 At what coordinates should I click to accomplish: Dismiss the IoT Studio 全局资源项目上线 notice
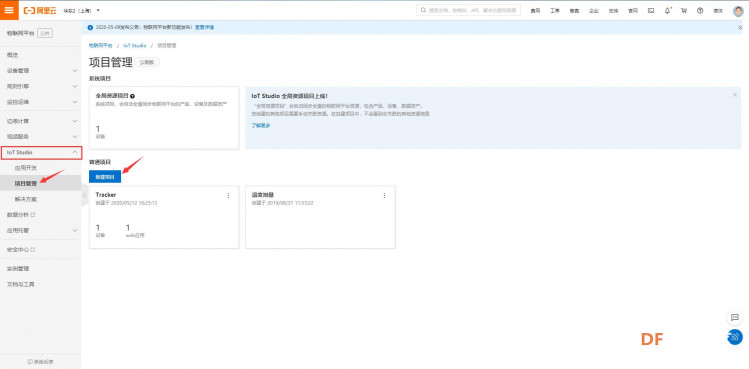point(735,95)
